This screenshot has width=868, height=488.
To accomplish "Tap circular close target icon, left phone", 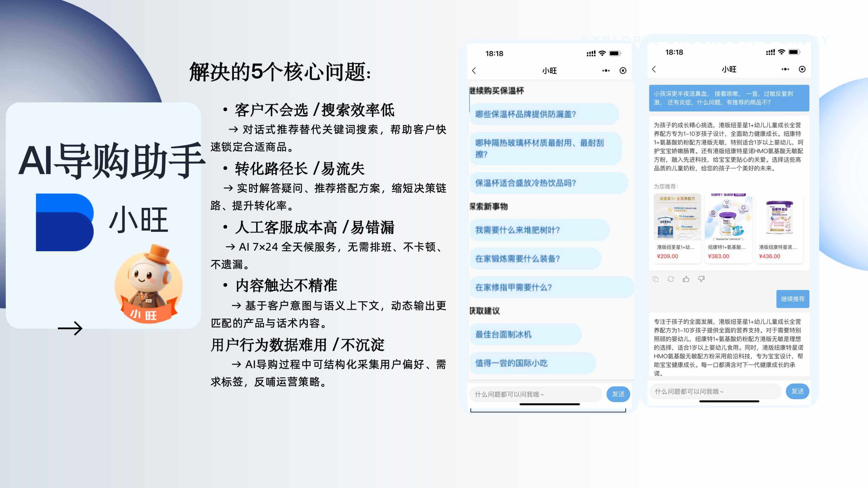I will (x=623, y=71).
